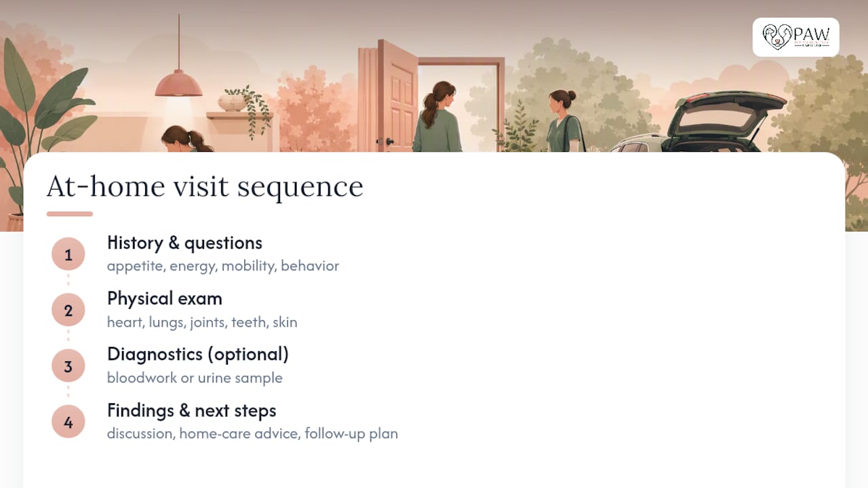Click the open front door illustration
This screenshot has height=488, width=868.
pos(397,96)
